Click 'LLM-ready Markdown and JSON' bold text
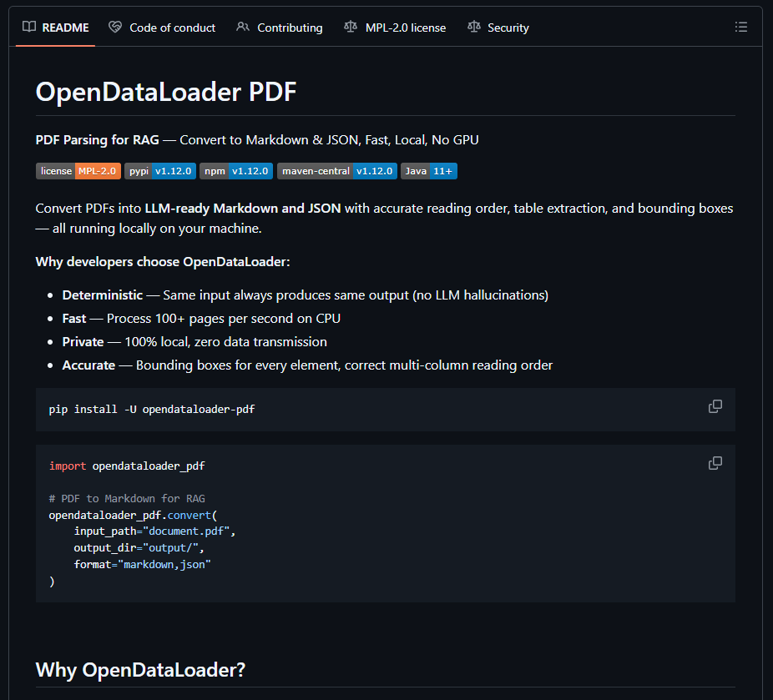The height and width of the screenshot is (700, 773). 243,209
